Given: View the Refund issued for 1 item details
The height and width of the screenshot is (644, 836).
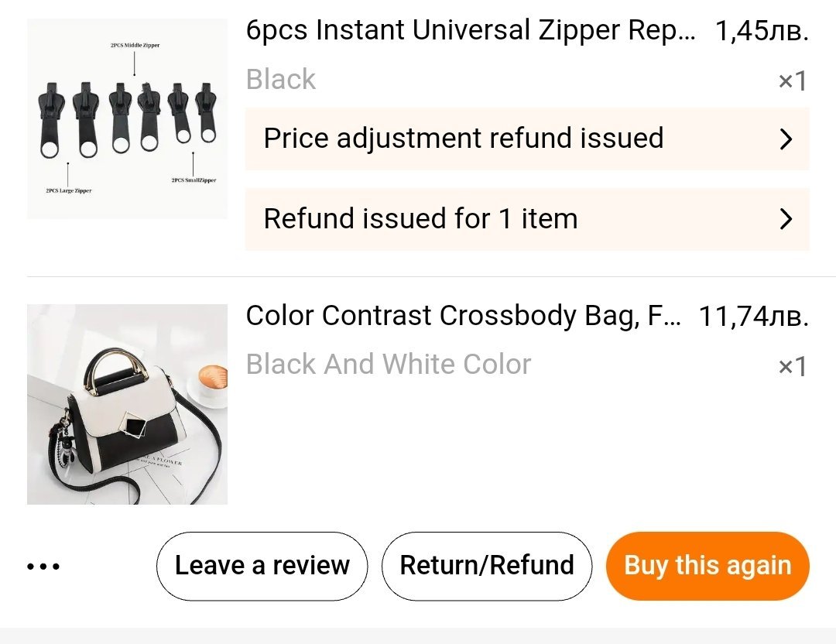Looking at the screenshot, I should point(421,219).
